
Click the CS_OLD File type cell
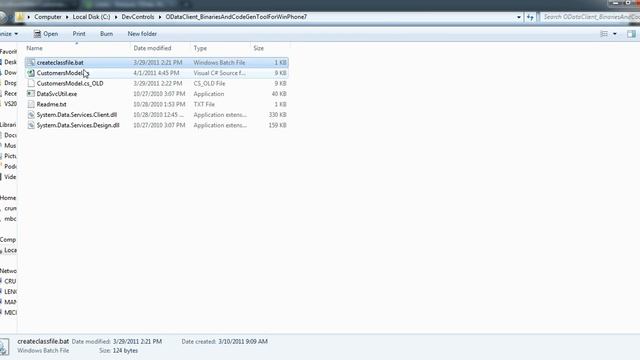coord(209,83)
